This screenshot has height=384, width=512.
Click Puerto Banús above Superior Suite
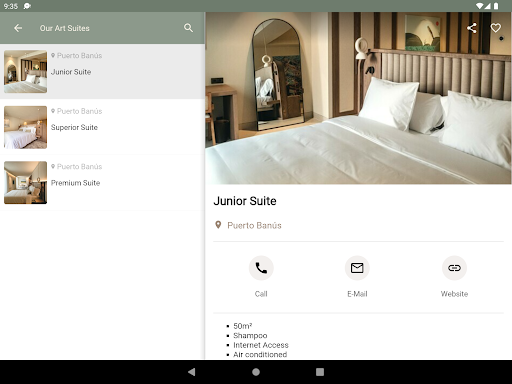click(79, 111)
